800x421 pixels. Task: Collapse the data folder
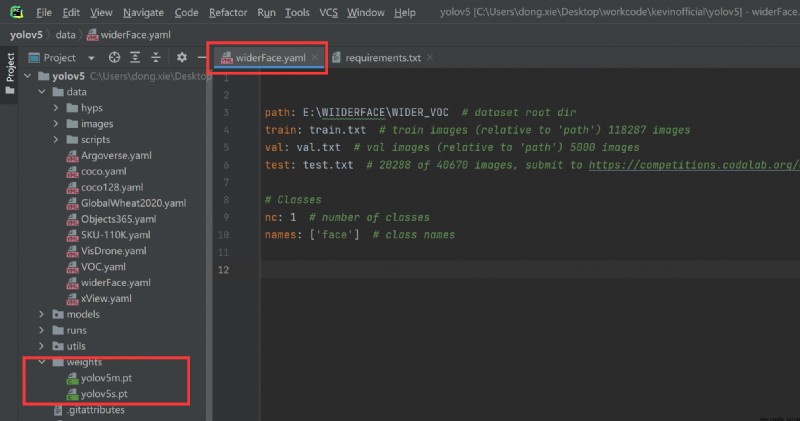tap(42, 92)
